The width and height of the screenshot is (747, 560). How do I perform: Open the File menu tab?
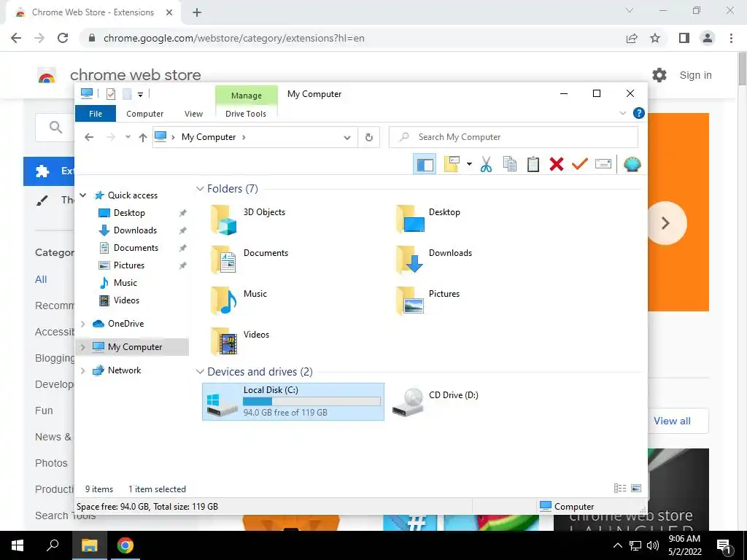(x=96, y=114)
